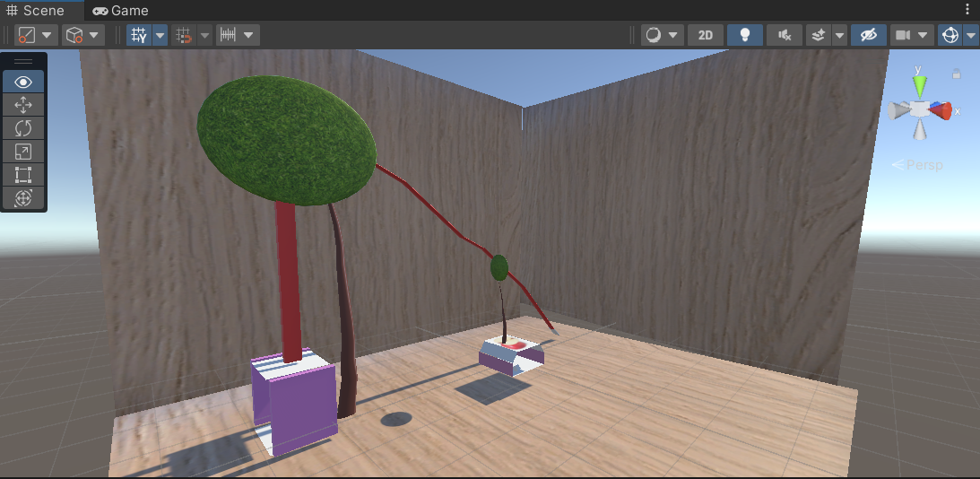Click the Persp projection label
980x479 pixels.
point(918,165)
